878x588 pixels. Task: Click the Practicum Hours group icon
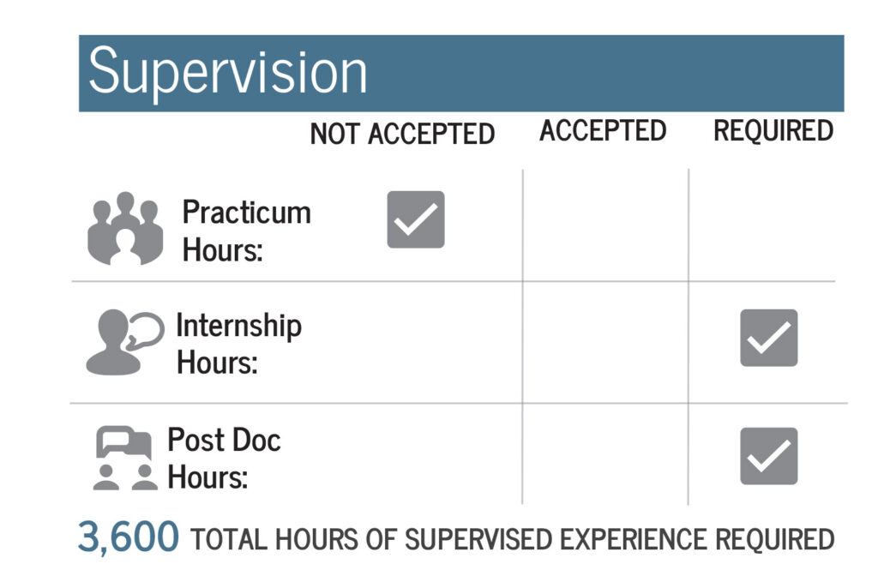(125, 228)
